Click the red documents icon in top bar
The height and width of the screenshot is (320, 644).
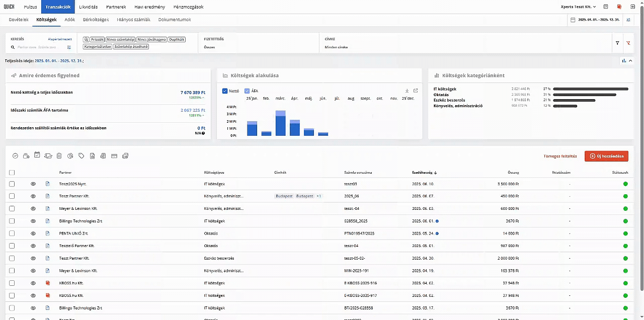619,7
